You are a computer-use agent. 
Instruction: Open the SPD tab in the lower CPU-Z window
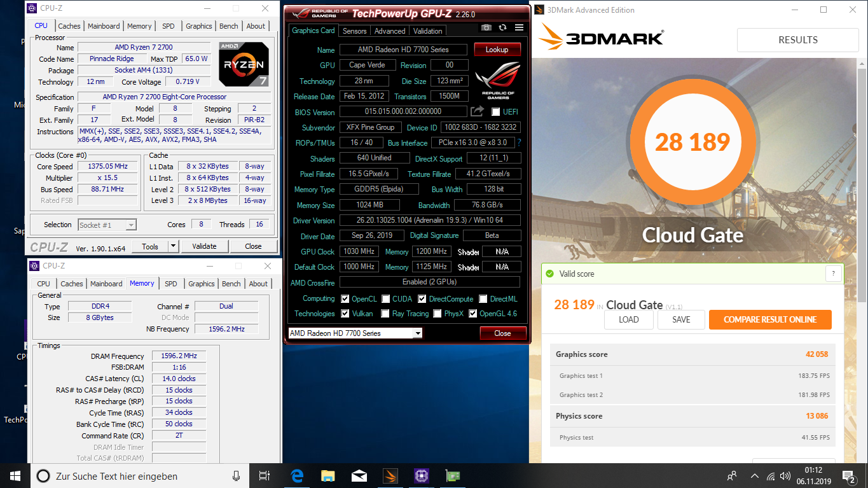pyautogui.click(x=171, y=284)
